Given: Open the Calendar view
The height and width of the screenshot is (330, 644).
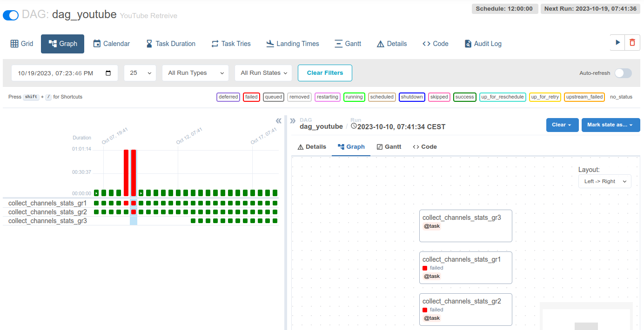Looking at the screenshot, I should coord(111,44).
